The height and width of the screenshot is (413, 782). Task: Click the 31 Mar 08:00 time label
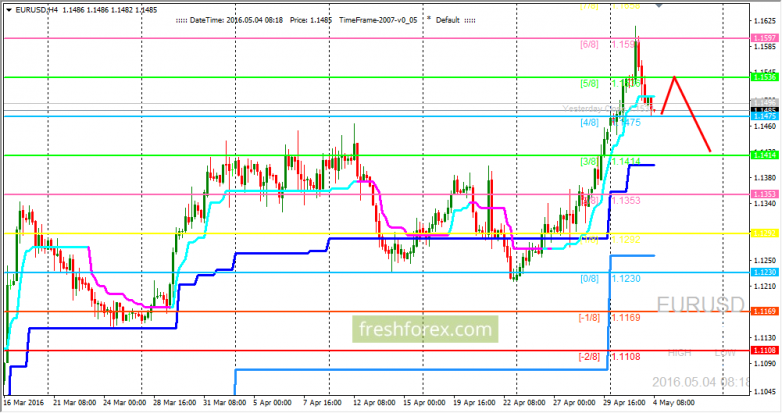224,402
